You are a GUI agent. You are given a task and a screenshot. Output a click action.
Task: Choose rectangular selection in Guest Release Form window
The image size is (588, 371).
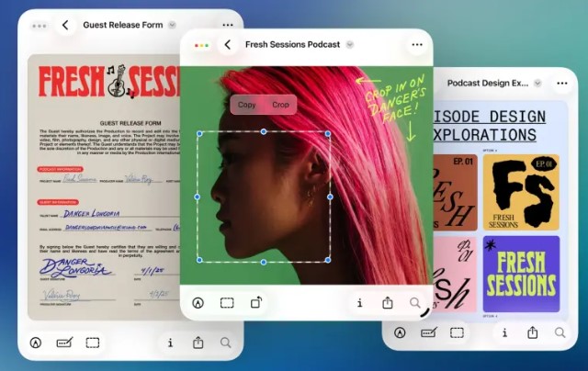coord(93,343)
